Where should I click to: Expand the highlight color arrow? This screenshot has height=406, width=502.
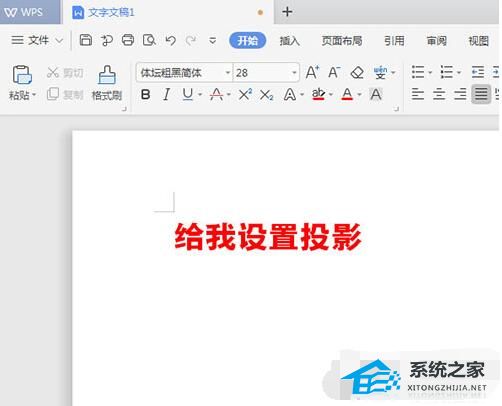coord(331,95)
